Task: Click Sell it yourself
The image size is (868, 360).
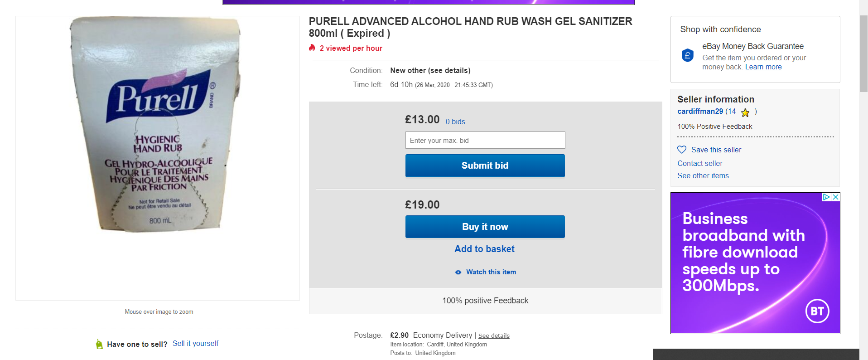Action: pyautogui.click(x=195, y=344)
